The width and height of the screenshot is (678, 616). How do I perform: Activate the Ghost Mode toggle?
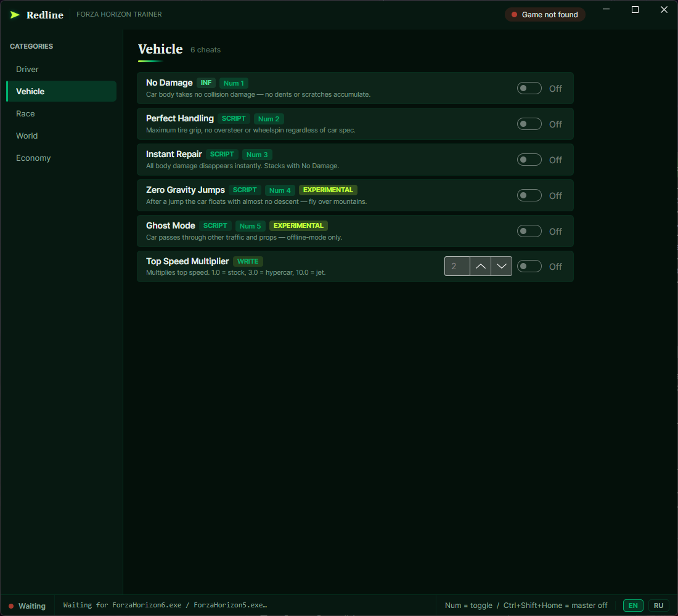pos(529,231)
